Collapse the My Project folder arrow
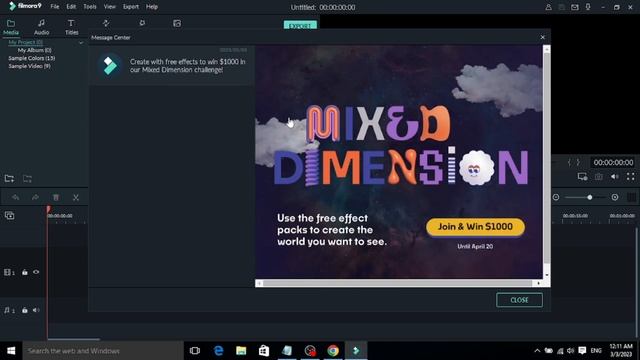The image size is (640, 360). (x=81, y=42)
